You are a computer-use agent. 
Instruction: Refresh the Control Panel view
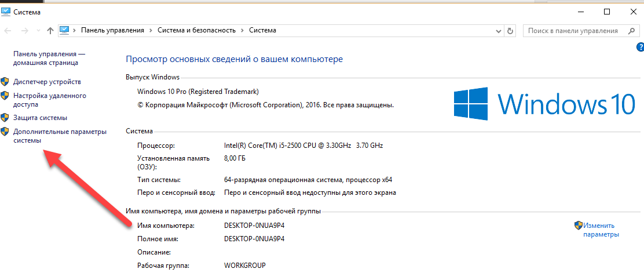(510, 31)
